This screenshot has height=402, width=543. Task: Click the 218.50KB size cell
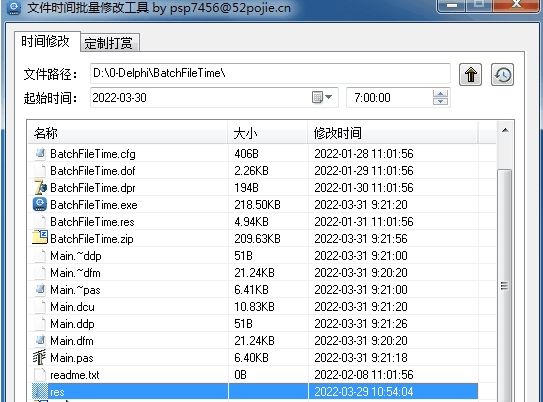click(257, 205)
